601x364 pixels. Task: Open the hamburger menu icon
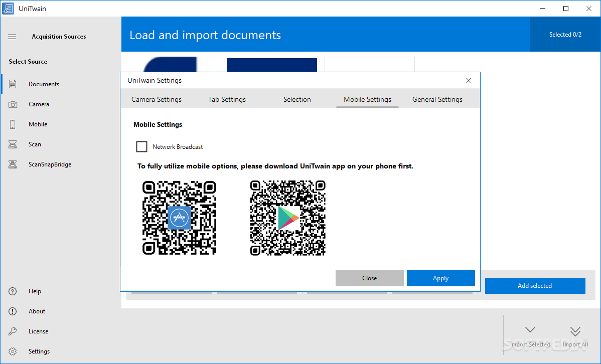(12, 37)
